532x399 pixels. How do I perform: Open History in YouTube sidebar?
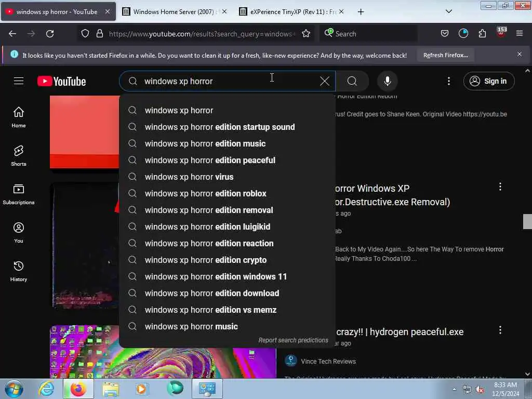(x=19, y=271)
